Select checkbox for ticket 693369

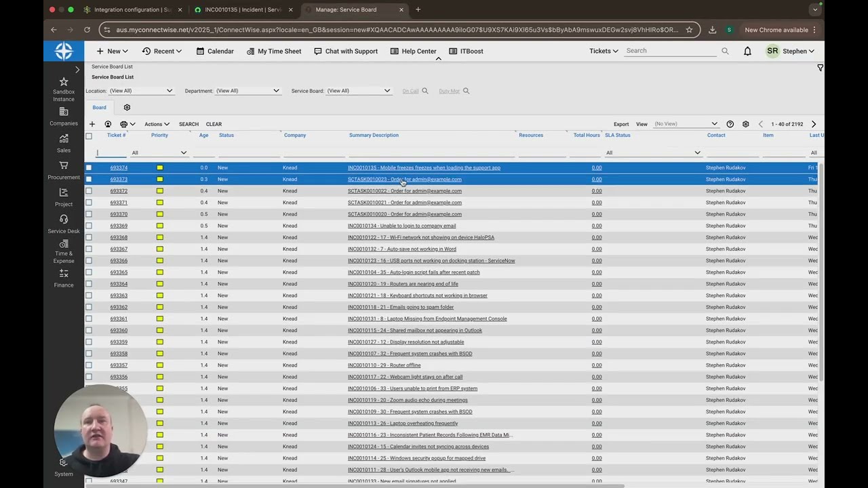pos(89,226)
